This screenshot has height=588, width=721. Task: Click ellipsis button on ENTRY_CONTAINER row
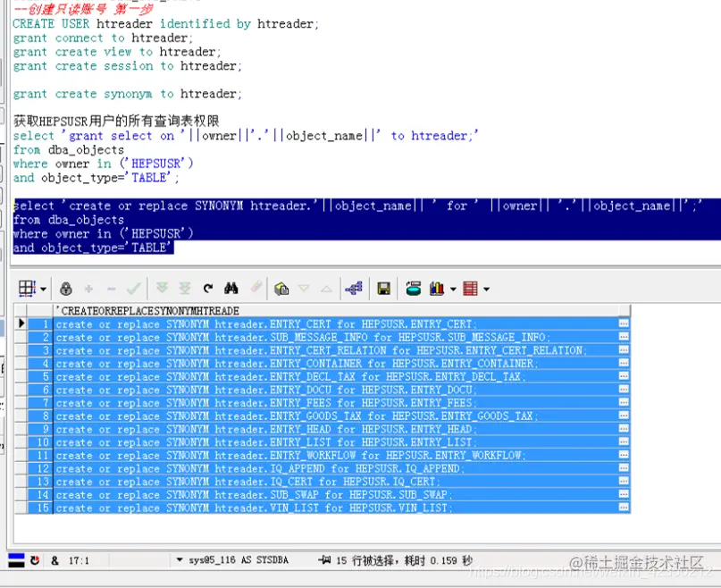[x=624, y=363]
